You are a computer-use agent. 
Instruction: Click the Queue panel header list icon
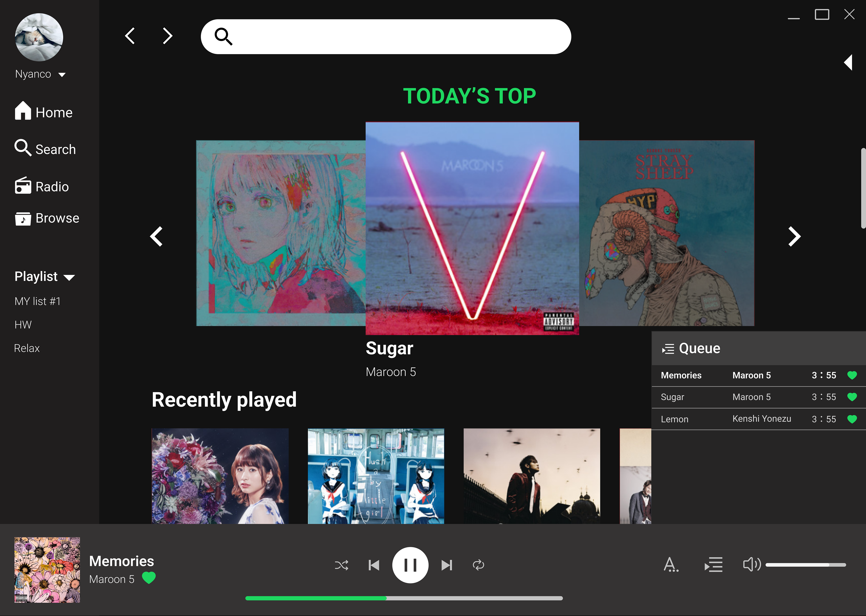668,348
